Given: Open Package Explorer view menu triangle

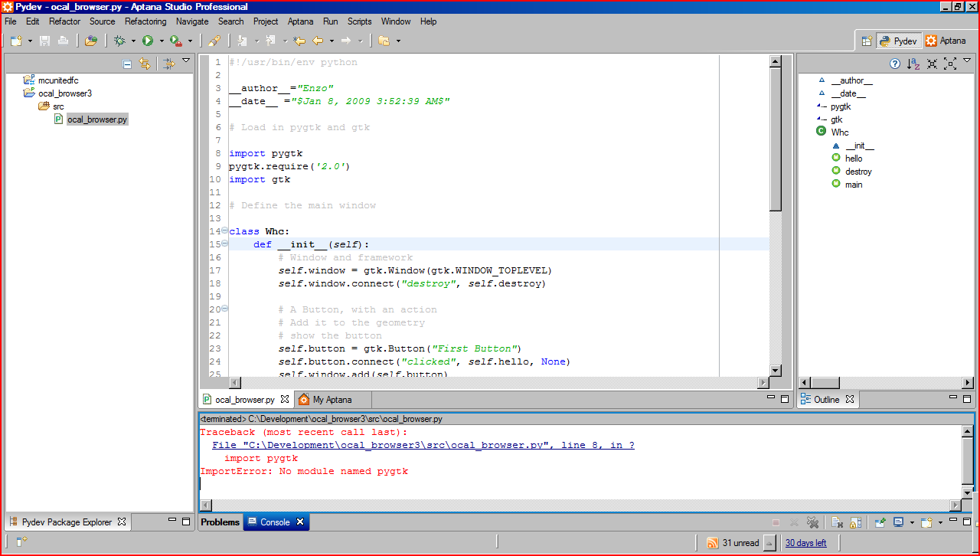Looking at the screenshot, I should (186, 61).
